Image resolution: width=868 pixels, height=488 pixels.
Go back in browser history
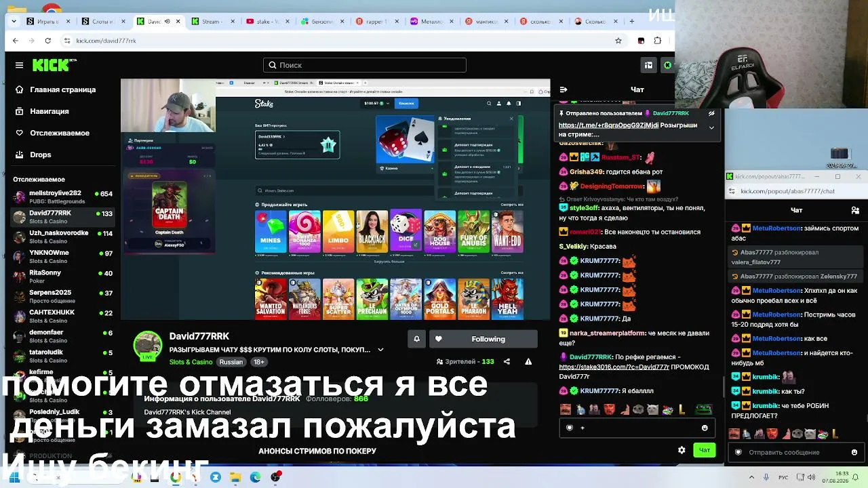(15, 41)
